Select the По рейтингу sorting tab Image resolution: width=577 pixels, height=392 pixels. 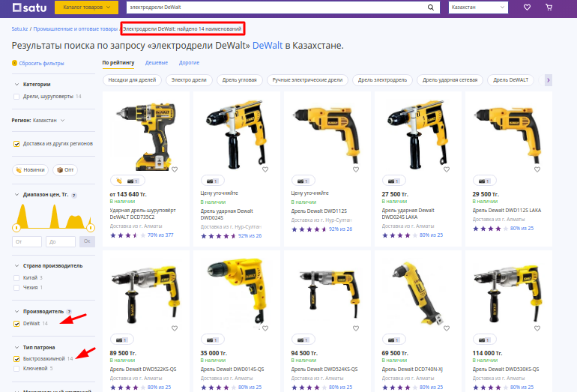118,62
